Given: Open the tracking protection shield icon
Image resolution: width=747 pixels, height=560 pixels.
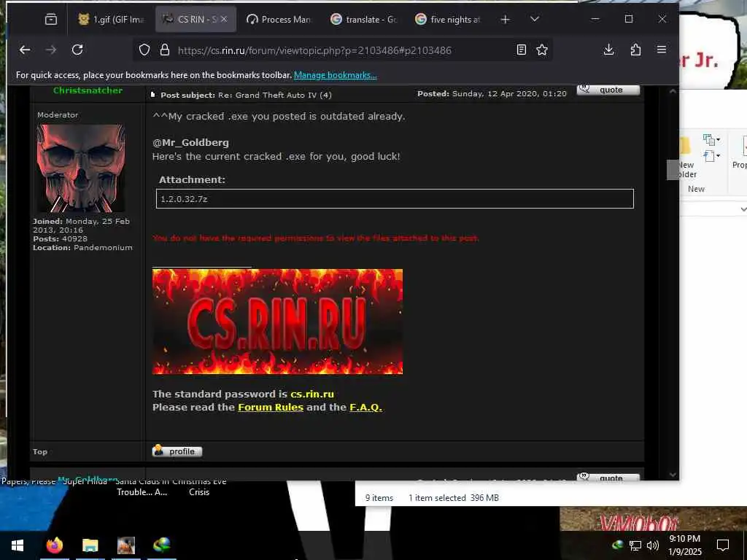Looking at the screenshot, I should pos(144,50).
